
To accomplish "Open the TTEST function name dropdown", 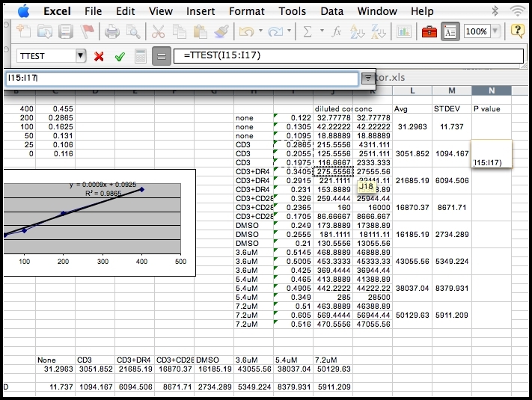I will point(81,56).
